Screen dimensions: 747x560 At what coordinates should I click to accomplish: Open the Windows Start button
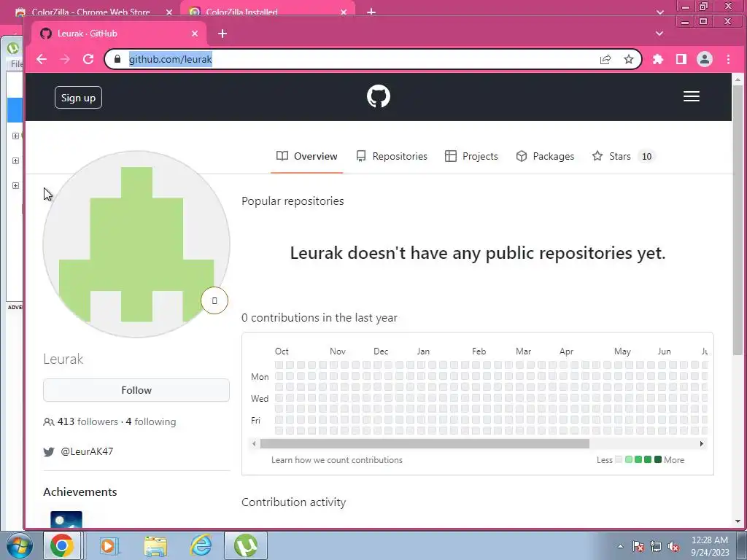pos(19,545)
